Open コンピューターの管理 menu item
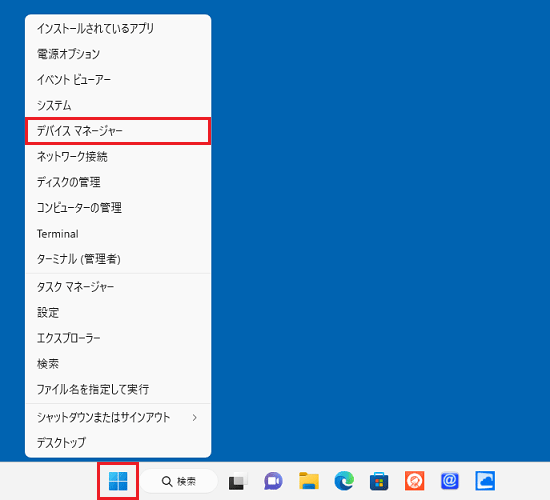This screenshot has height=500, width=550. pyautogui.click(x=118, y=208)
